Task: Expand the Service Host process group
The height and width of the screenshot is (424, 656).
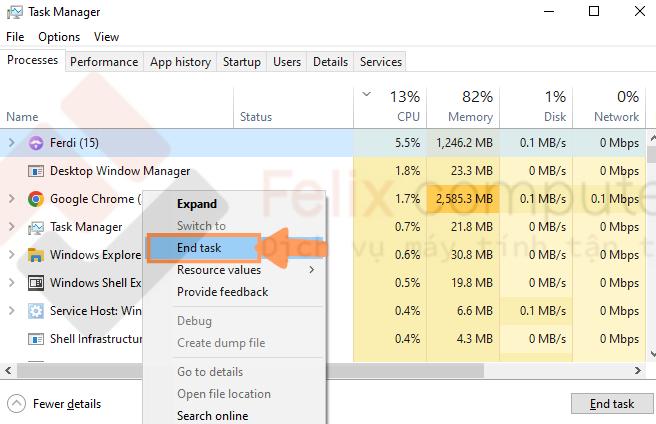Action: point(12,311)
